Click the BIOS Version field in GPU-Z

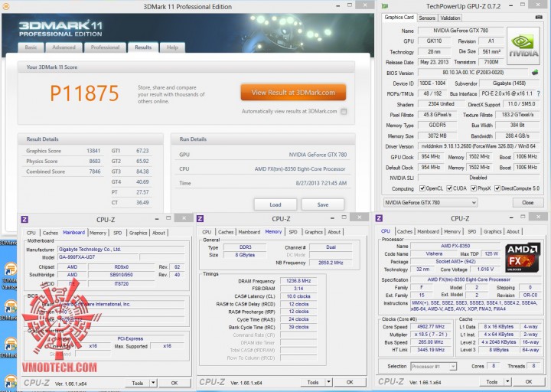point(473,73)
